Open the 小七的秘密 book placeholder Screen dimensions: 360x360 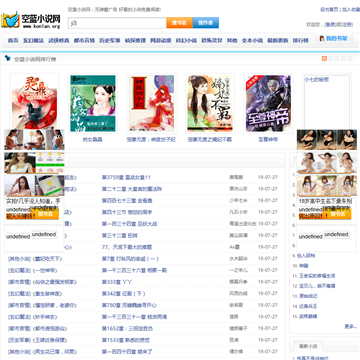coord(327,103)
